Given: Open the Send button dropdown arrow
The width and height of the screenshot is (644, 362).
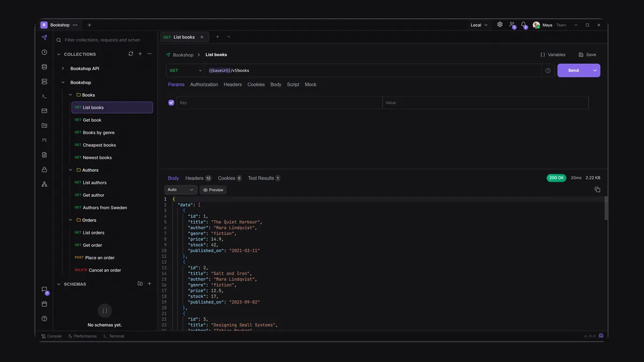Looking at the screenshot, I should pyautogui.click(x=595, y=70).
